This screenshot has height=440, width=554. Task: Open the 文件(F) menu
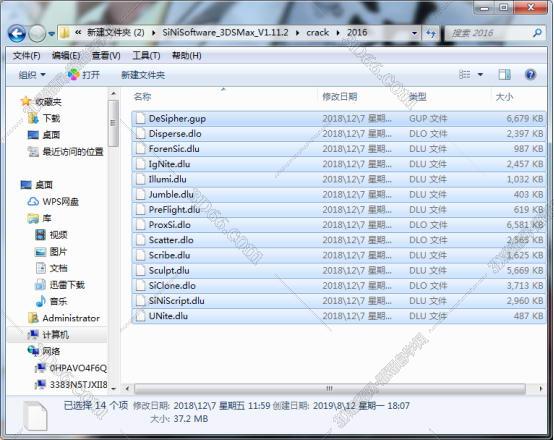point(26,55)
